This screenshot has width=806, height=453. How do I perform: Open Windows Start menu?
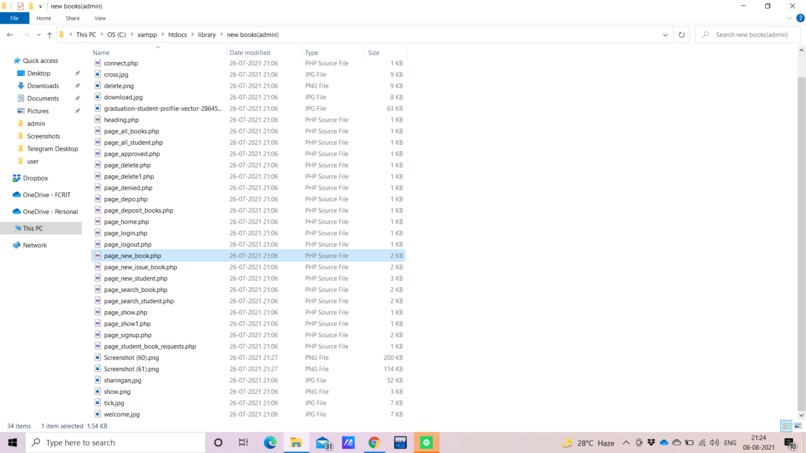click(12, 443)
